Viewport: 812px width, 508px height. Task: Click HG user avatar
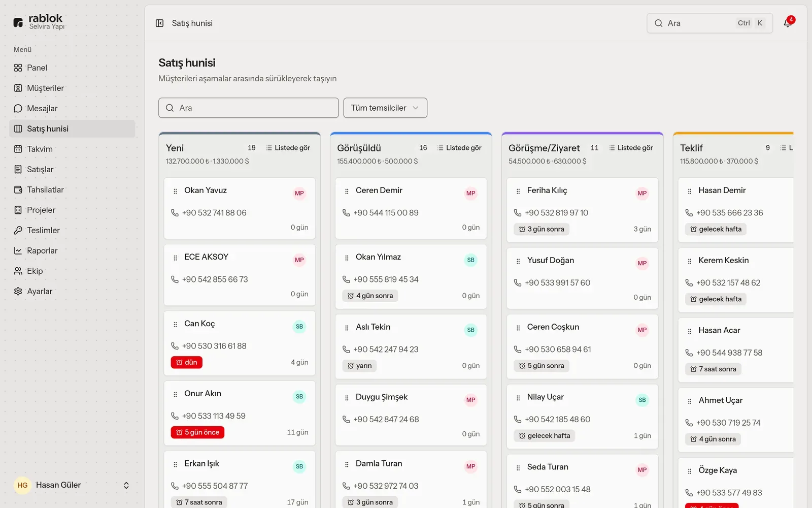point(22,485)
